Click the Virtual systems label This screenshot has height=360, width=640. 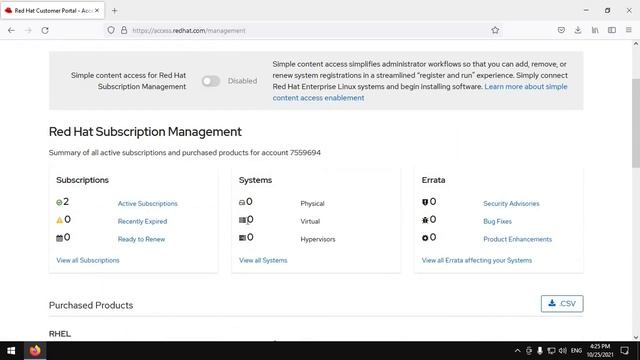tap(310, 221)
